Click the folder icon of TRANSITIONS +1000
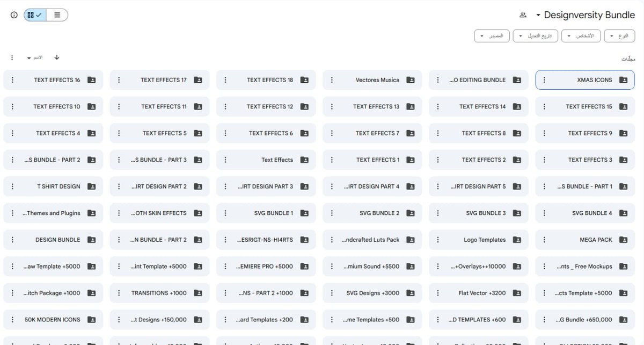This screenshot has height=345, width=644. (x=198, y=293)
